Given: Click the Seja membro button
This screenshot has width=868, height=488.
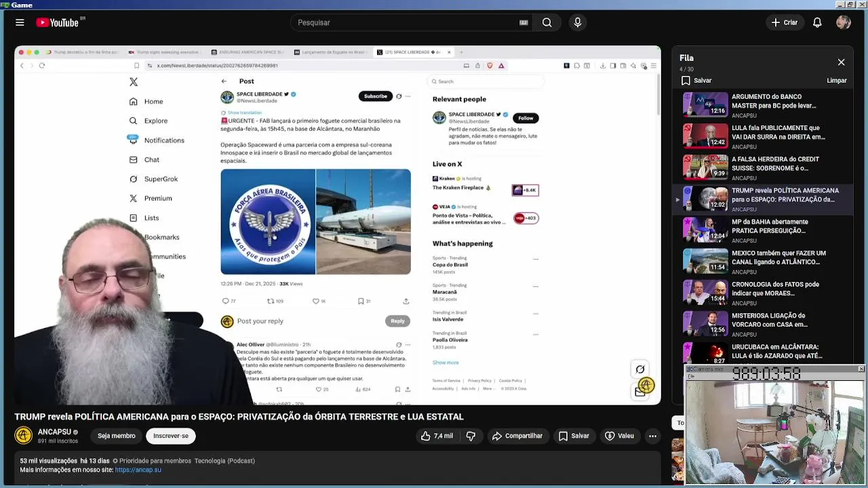Looking at the screenshot, I should [x=116, y=436].
